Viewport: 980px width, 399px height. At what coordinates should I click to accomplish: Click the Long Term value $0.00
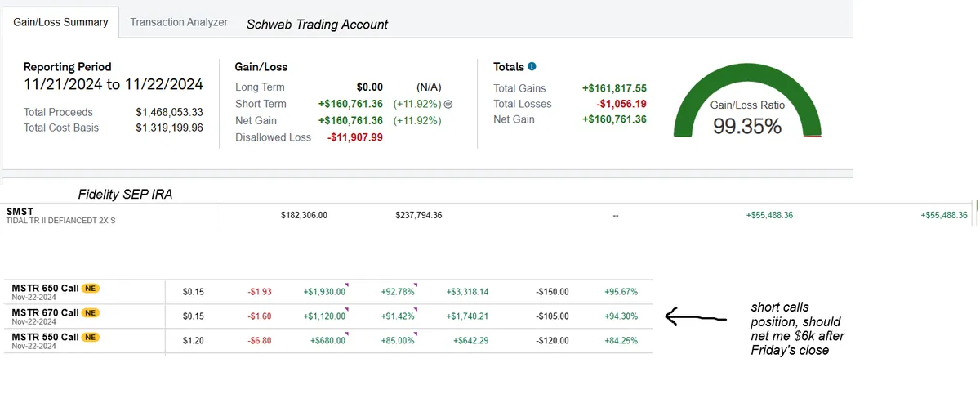370,87
